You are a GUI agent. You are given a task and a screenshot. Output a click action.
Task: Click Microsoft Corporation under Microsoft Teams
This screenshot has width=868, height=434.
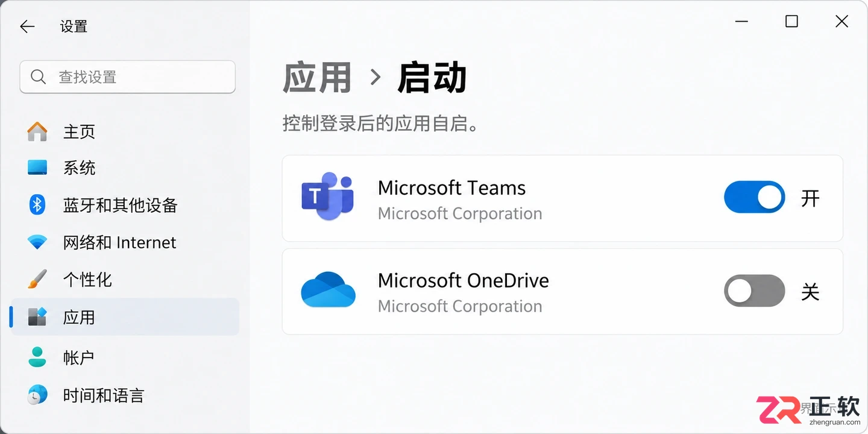(460, 213)
